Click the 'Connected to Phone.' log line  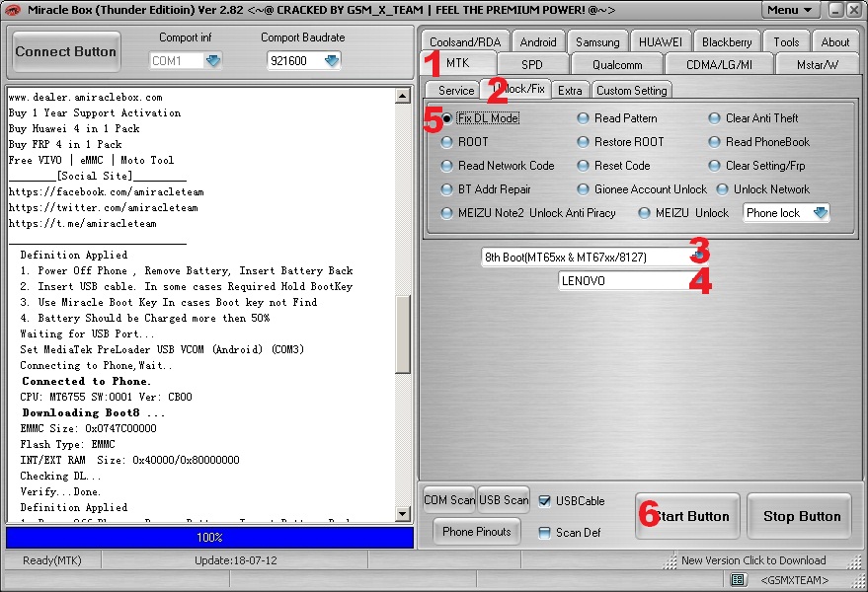86,381
